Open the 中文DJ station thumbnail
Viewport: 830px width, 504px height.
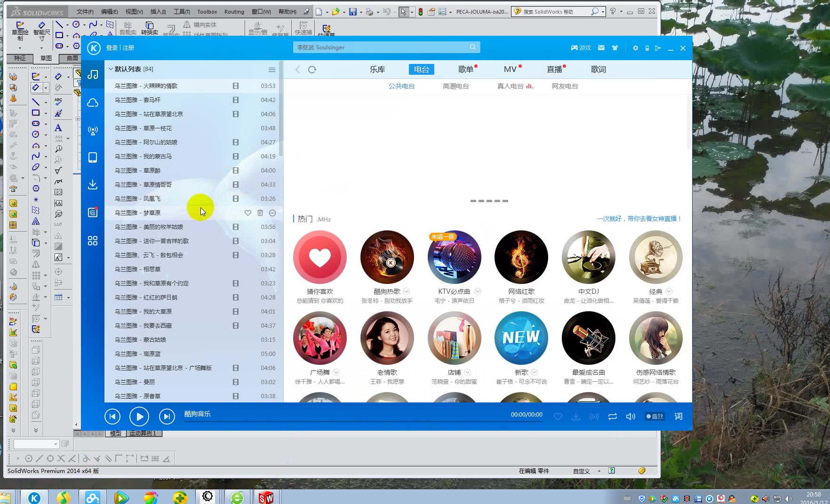tap(589, 257)
